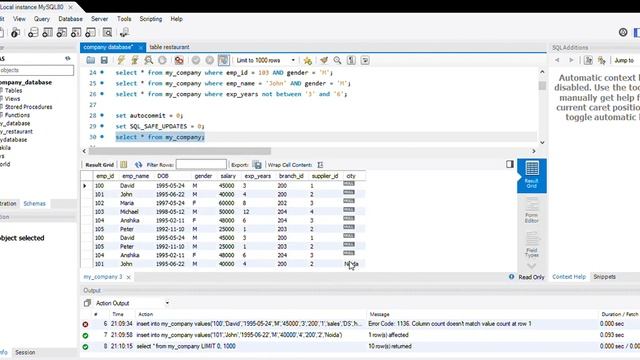This screenshot has width=640, height=360.
Task: Click the schema objects filter search box
Action: coord(37,70)
